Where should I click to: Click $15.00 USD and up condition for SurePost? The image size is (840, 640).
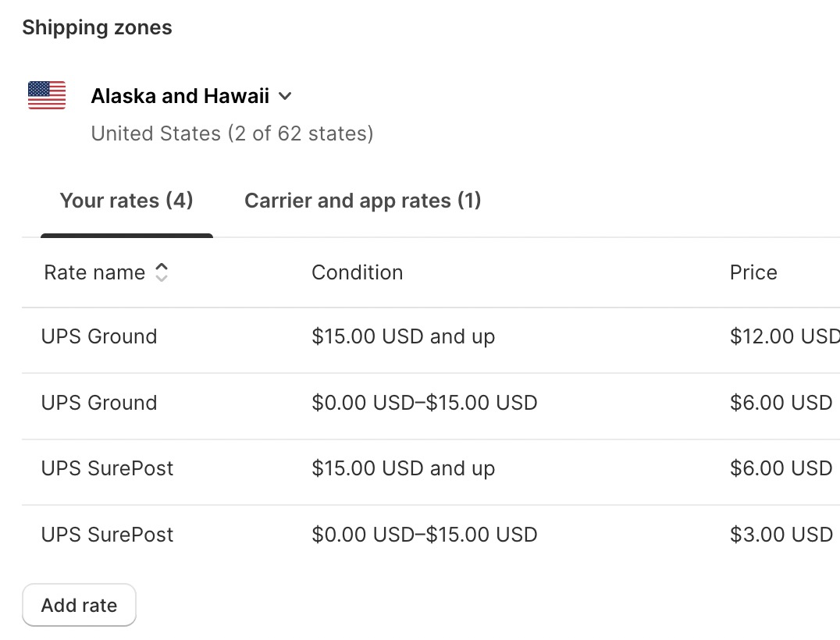[x=404, y=468]
